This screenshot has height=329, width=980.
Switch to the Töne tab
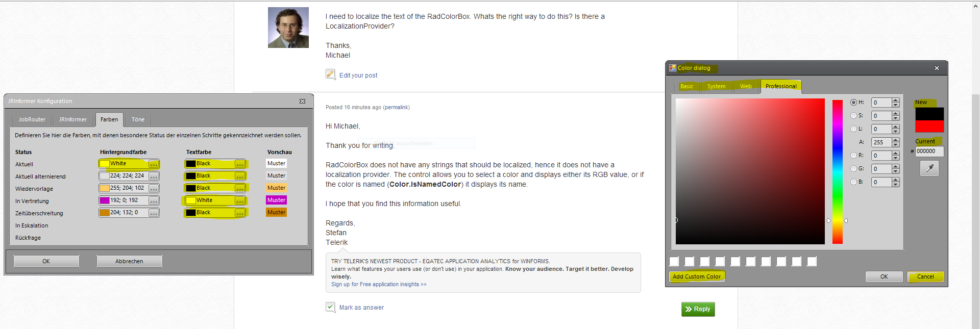[138, 119]
